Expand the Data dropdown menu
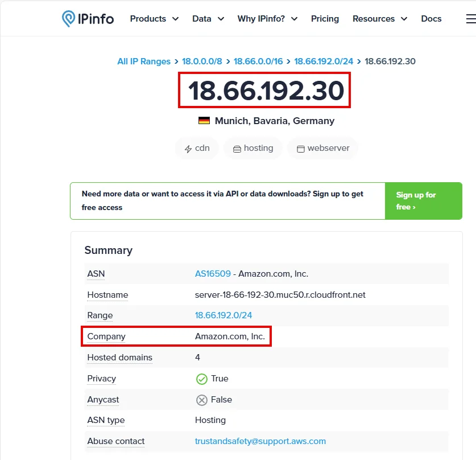The width and height of the screenshot is (476, 460). (208, 19)
